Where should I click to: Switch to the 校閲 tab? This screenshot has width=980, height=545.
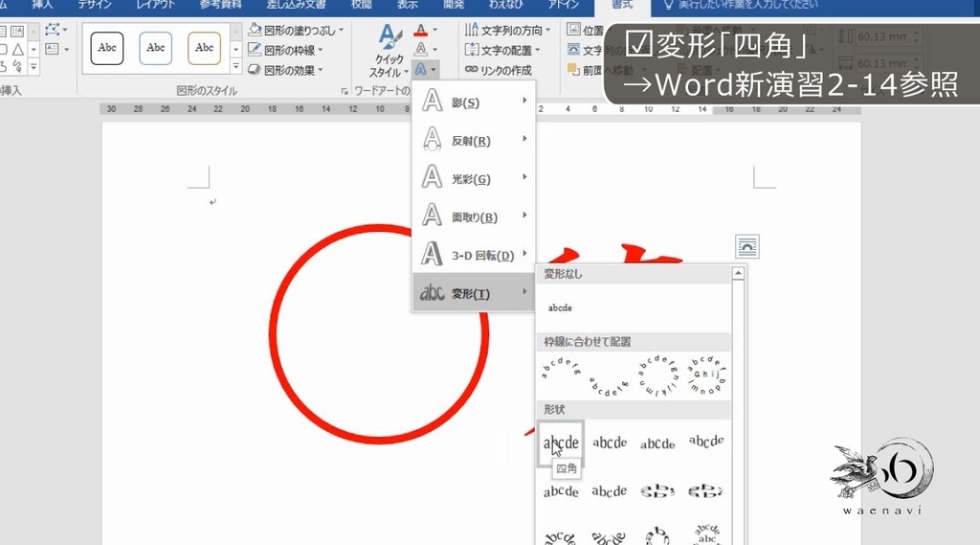click(361, 5)
